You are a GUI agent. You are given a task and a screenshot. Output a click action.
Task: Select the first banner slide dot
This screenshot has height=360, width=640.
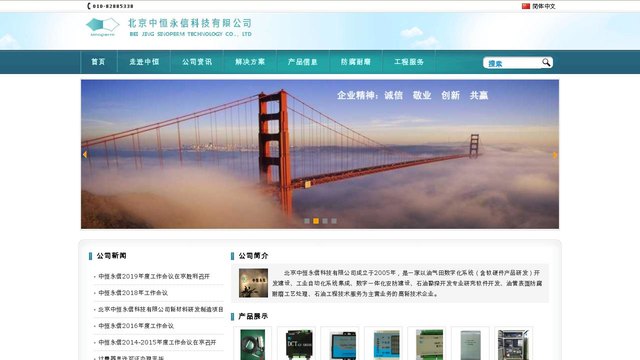[x=307, y=221]
